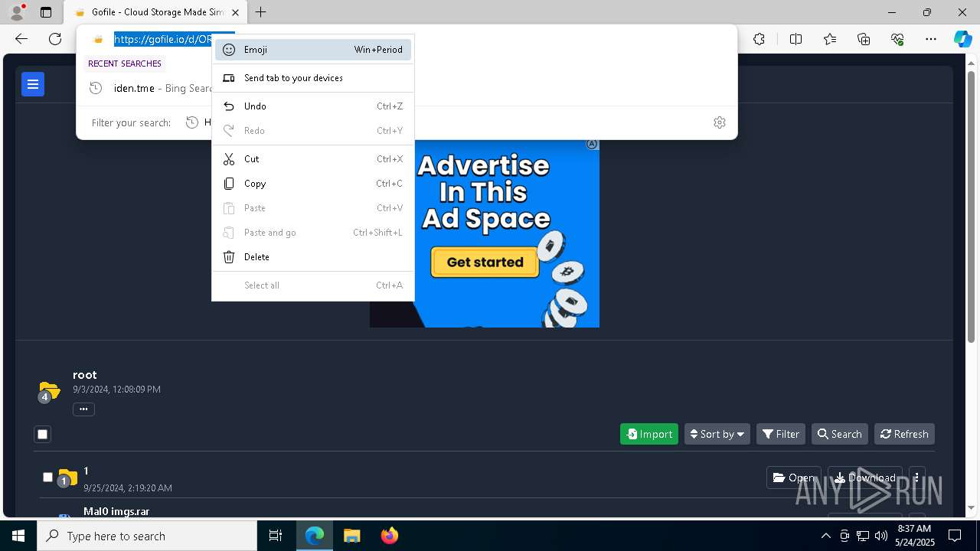Close the Gofile tab
This screenshot has height=551, width=980.
(235, 12)
